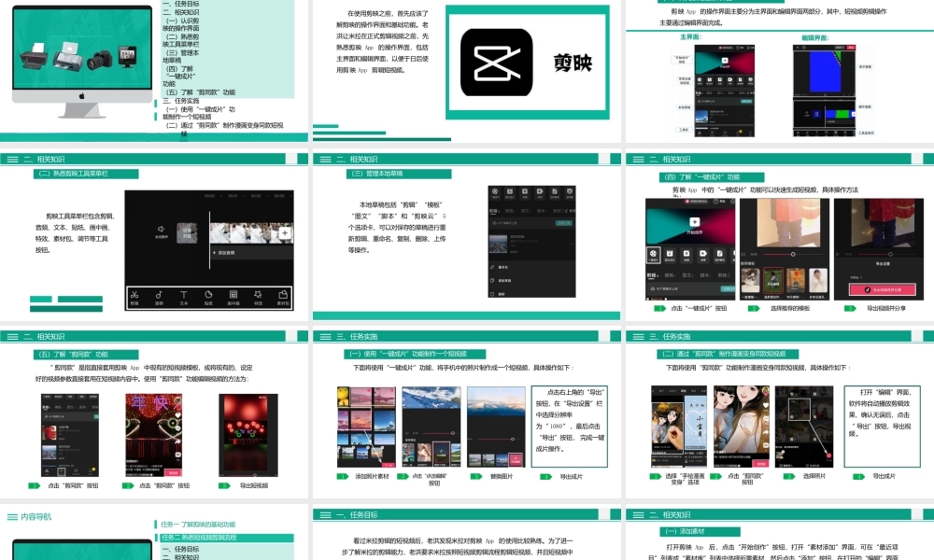934x560 pixels.
Task: Select the red-outlined recommended template thumbnail
Action: pos(773,280)
